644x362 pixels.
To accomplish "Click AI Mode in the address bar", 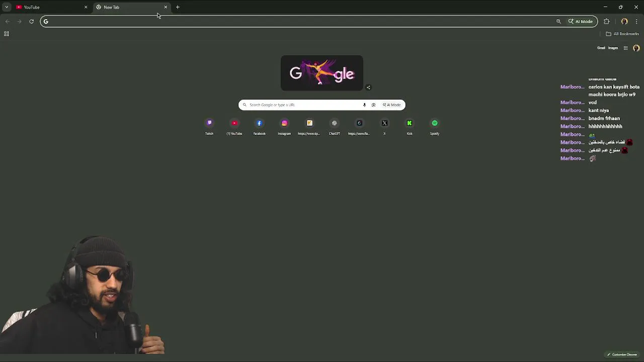I will click(x=581, y=22).
